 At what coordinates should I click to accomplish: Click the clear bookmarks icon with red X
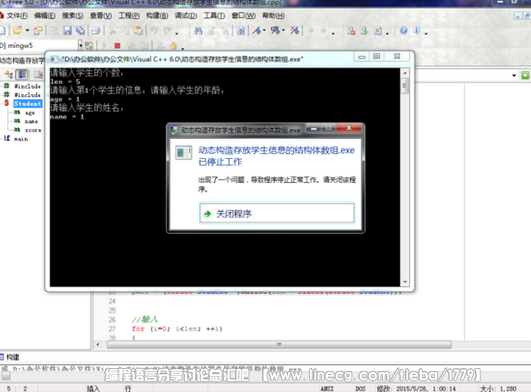[x=294, y=31]
